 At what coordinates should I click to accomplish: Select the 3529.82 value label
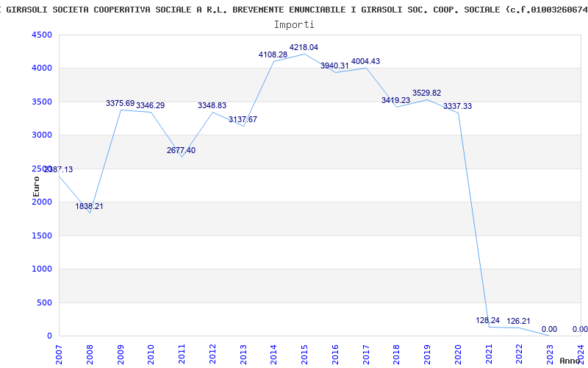427,93
